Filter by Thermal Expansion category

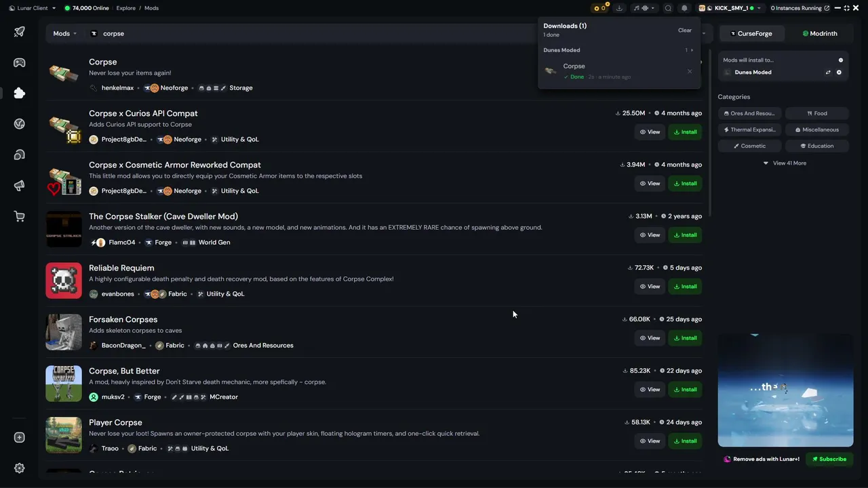tap(749, 129)
